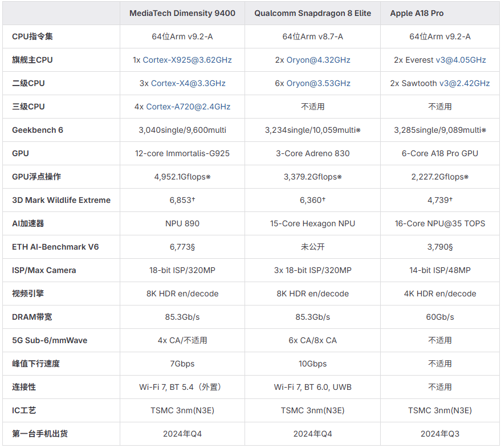
Task: Select the 4x CA/不适用 cell
Action: click(182, 340)
